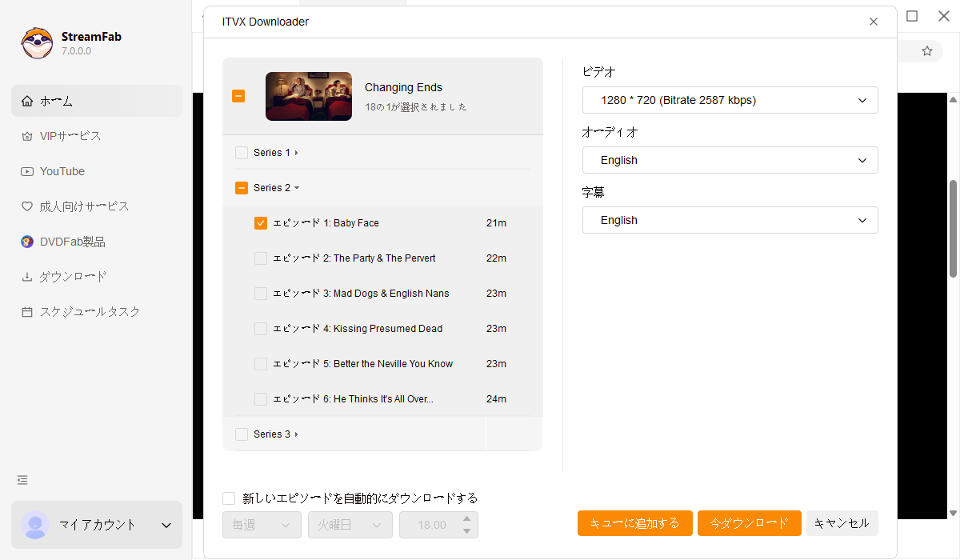Click the up stepper beside the 18:00 time
Image resolution: width=960 pixels, height=560 pixels.
(x=466, y=519)
